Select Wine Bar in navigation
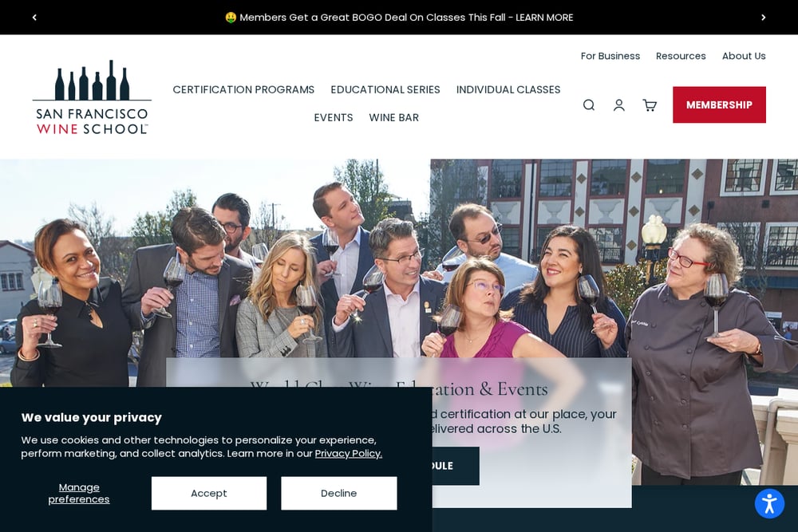The width and height of the screenshot is (798, 532). click(394, 117)
